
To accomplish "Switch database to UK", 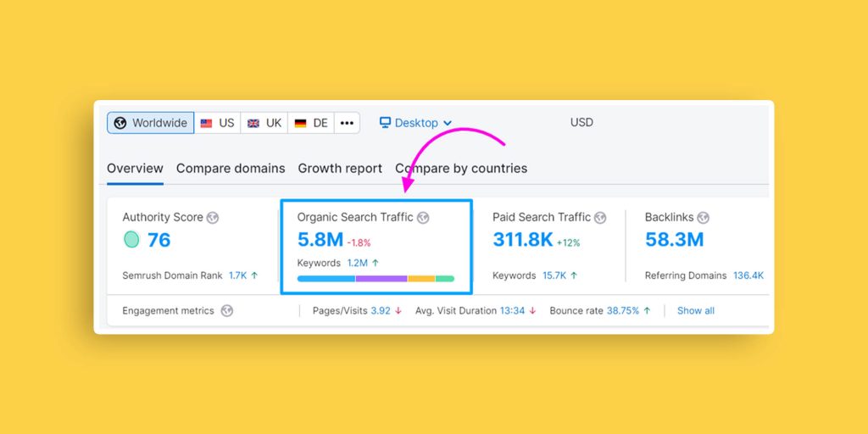I will tap(264, 123).
